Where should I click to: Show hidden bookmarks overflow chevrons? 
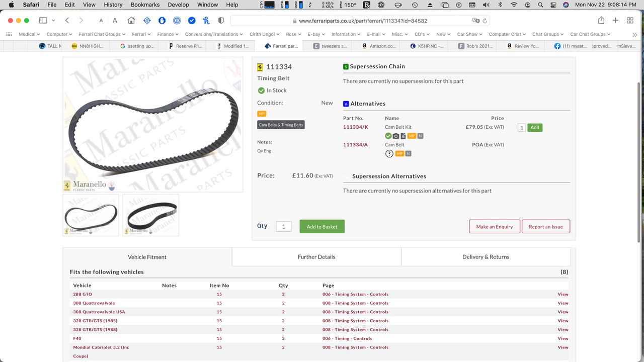coord(634,34)
